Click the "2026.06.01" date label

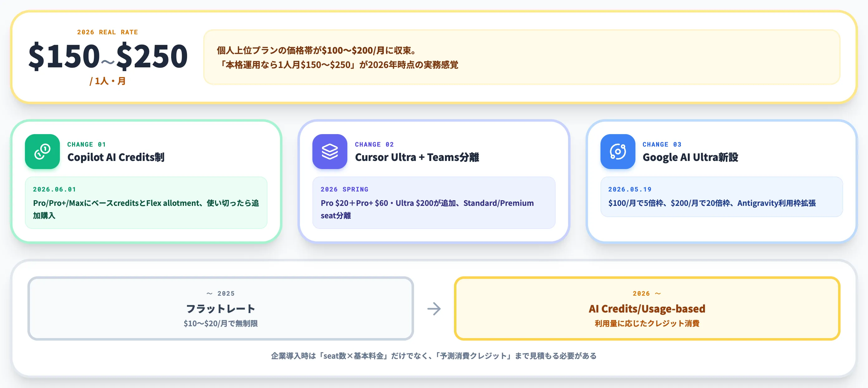tap(55, 189)
